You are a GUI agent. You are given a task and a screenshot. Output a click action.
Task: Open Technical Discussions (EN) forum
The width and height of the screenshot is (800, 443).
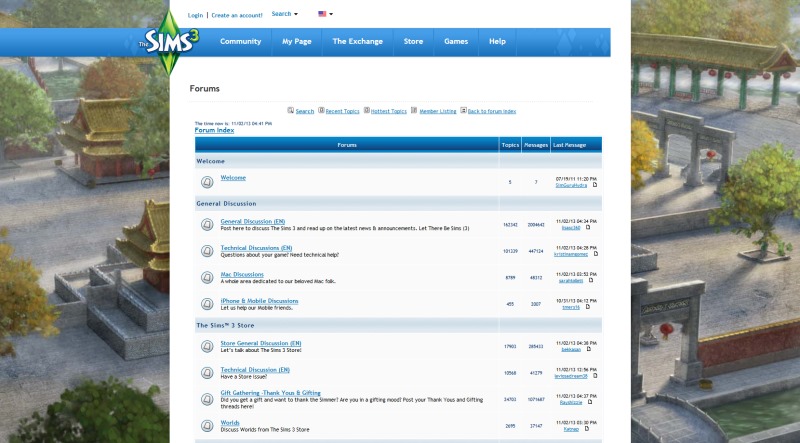pyautogui.click(x=256, y=248)
